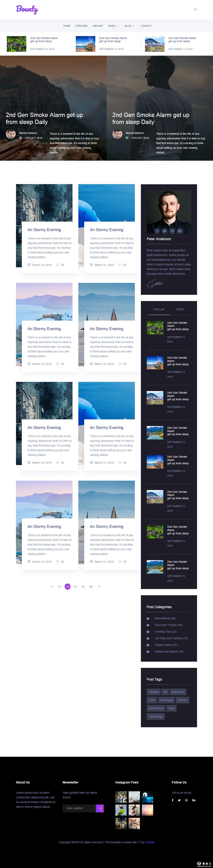Jump to pagination page 03
The height and width of the screenshot is (868, 213).
[x=75, y=587]
